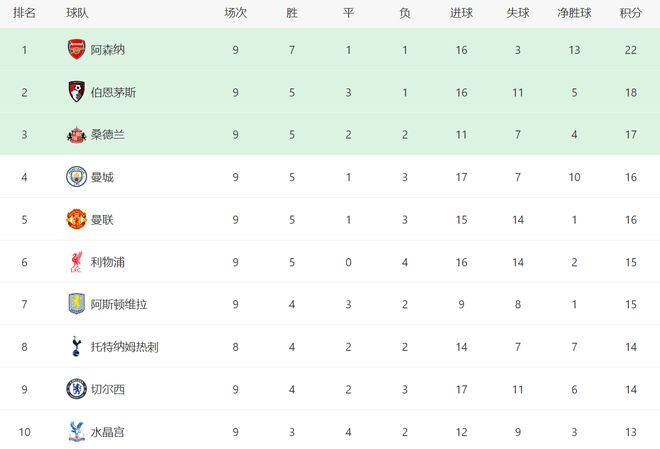660x449 pixels.
Task: Click the Aston Villa crest icon
Action: (x=76, y=304)
